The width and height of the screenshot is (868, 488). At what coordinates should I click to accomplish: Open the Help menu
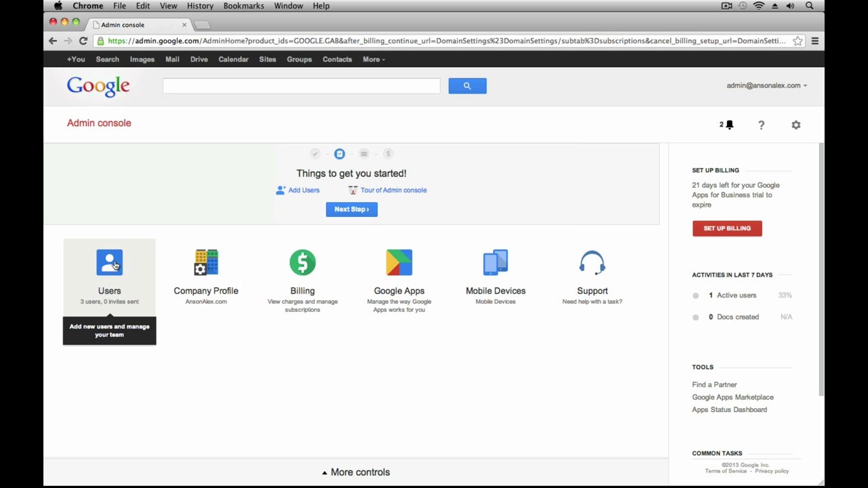pos(321,6)
